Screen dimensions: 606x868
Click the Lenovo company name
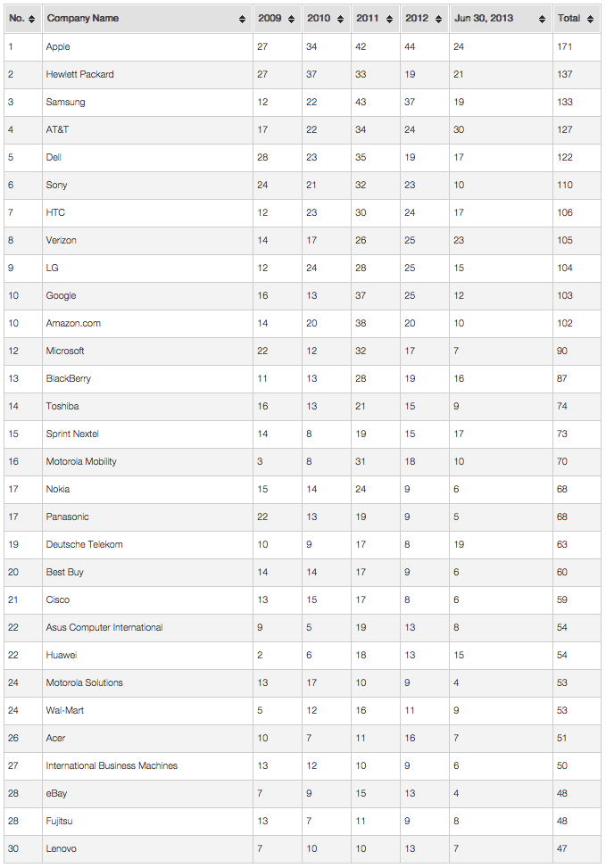61,848
